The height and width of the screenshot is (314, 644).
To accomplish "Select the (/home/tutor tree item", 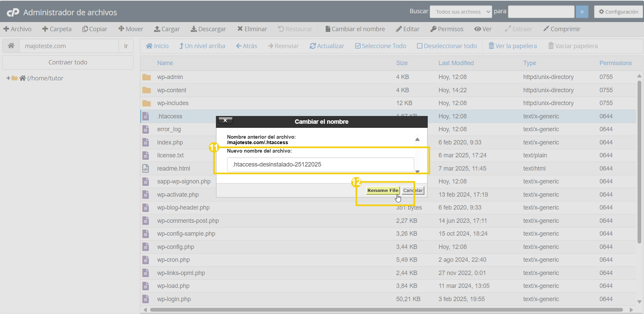I will coord(45,78).
